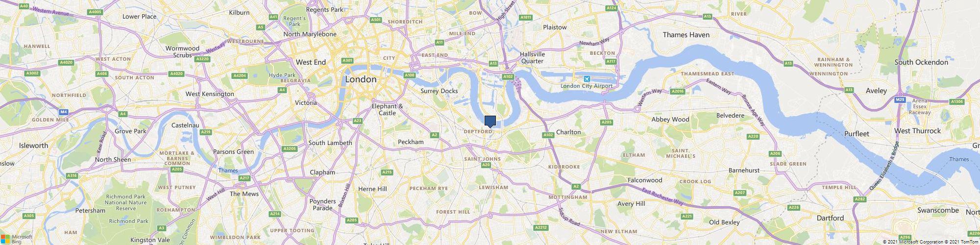The height and width of the screenshot is (245, 980).
Task: Select the Surrey Docks label
Action: pos(439,91)
